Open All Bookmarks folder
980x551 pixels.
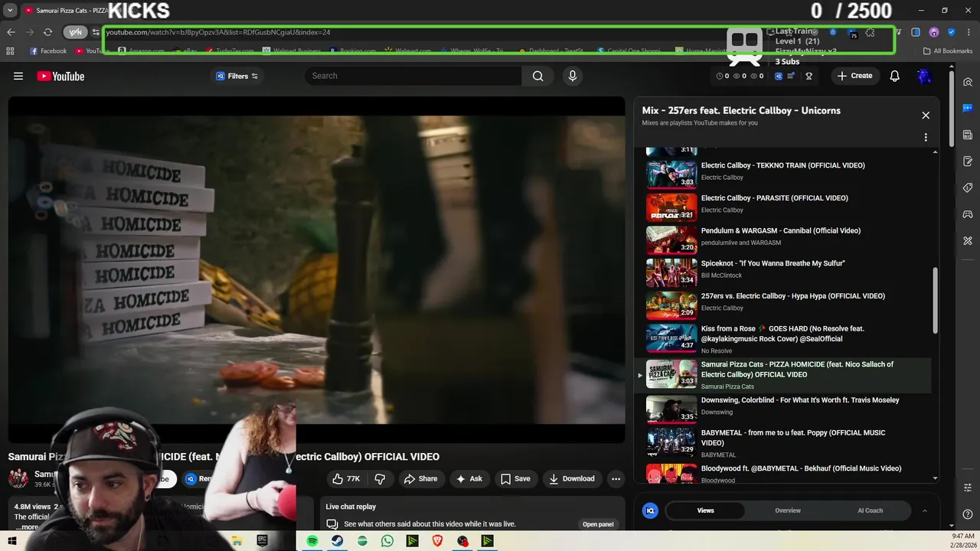click(948, 51)
